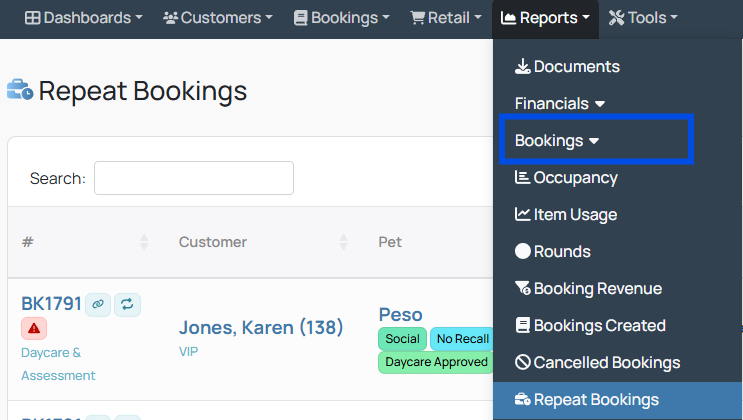Click the Cancelled Bookings ban icon

[523, 362]
